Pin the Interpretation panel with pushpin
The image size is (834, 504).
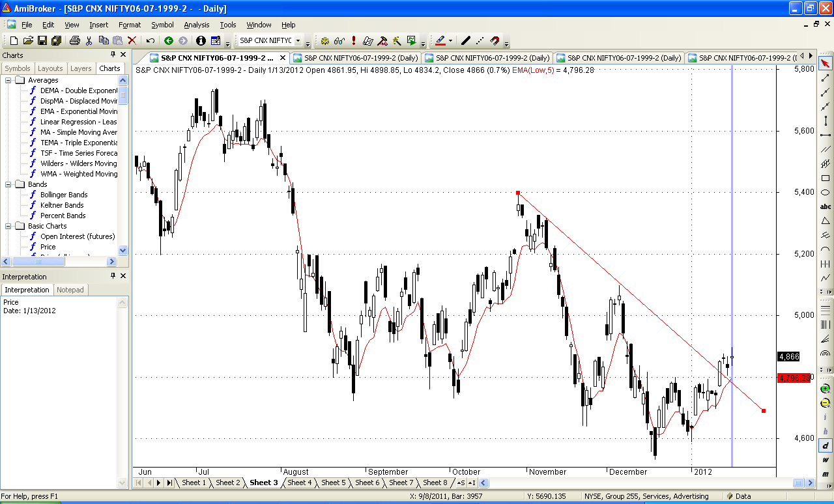click(x=113, y=277)
